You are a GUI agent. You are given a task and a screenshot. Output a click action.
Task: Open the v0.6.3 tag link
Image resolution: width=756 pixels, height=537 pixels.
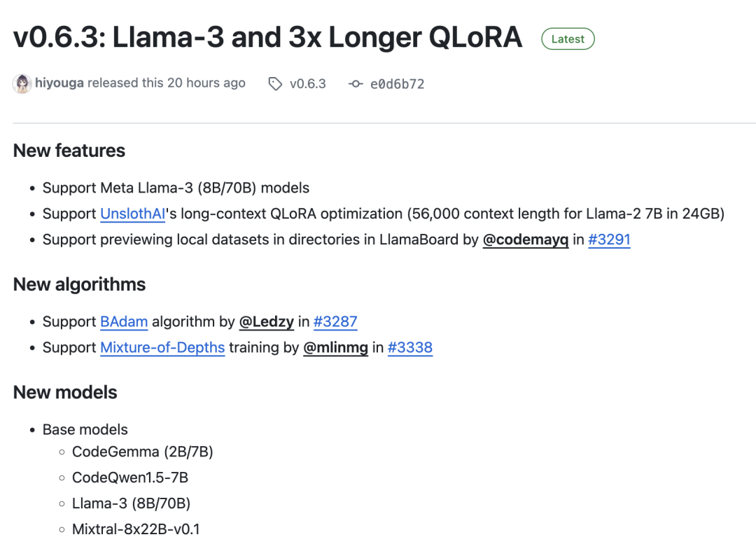coord(308,84)
